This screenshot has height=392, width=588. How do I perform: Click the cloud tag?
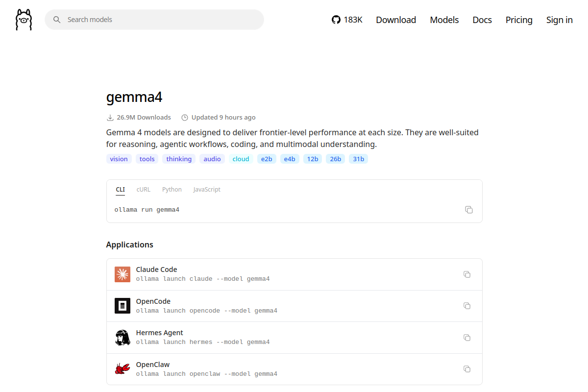tap(241, 159)
